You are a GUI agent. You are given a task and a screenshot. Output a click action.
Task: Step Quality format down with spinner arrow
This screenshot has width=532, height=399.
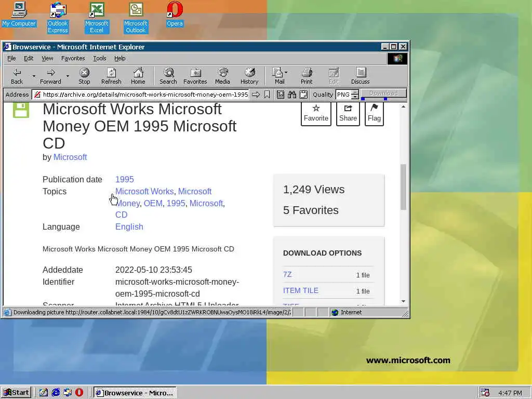click(x=355, y=97)
